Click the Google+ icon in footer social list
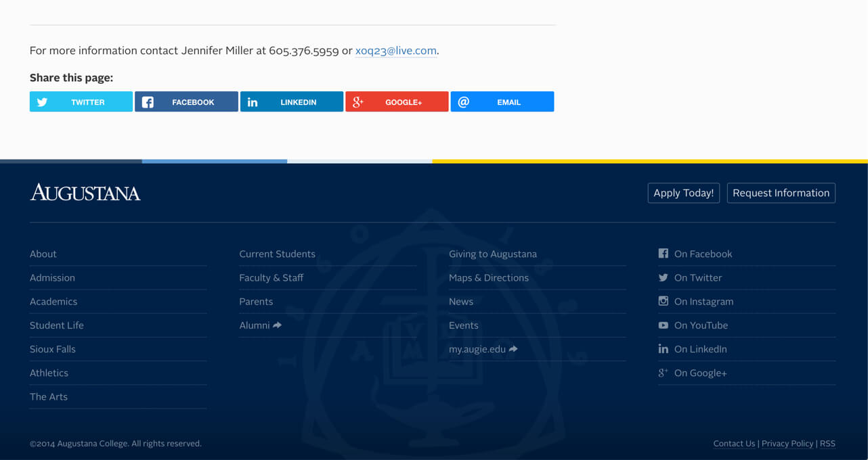The image size is (868, 460). click(x=663, y=373)
